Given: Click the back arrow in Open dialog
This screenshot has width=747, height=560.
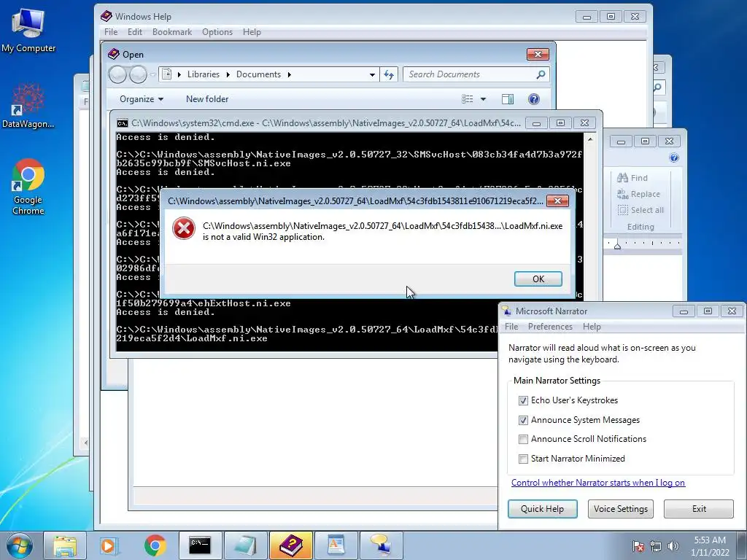Looking at the screenshot, I should (117, 74).
